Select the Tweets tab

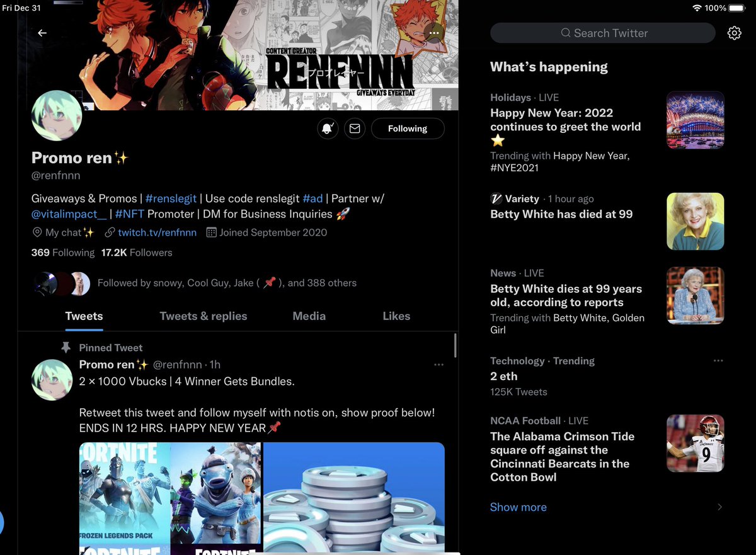(84, 316)
